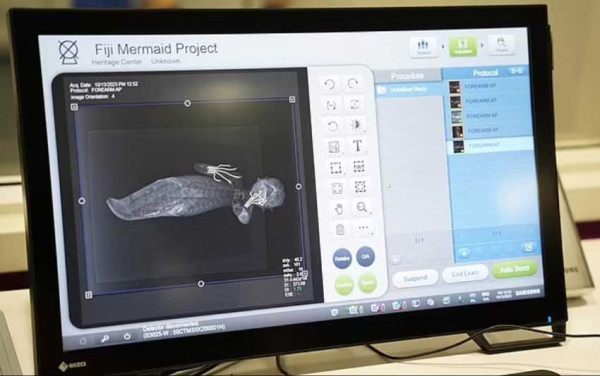Click the bottom-left corner crop handle square
Screen dimensions: 600x376
88,295
